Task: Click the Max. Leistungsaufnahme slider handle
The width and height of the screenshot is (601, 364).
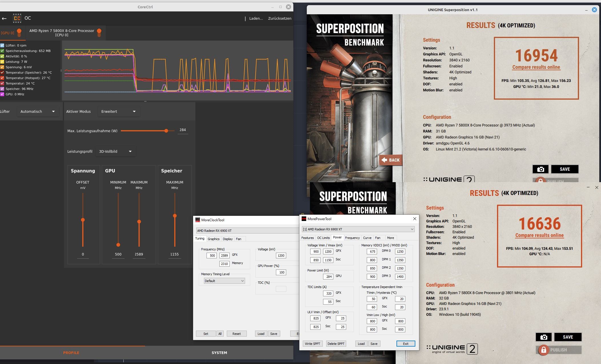Action: coord(166,131)
